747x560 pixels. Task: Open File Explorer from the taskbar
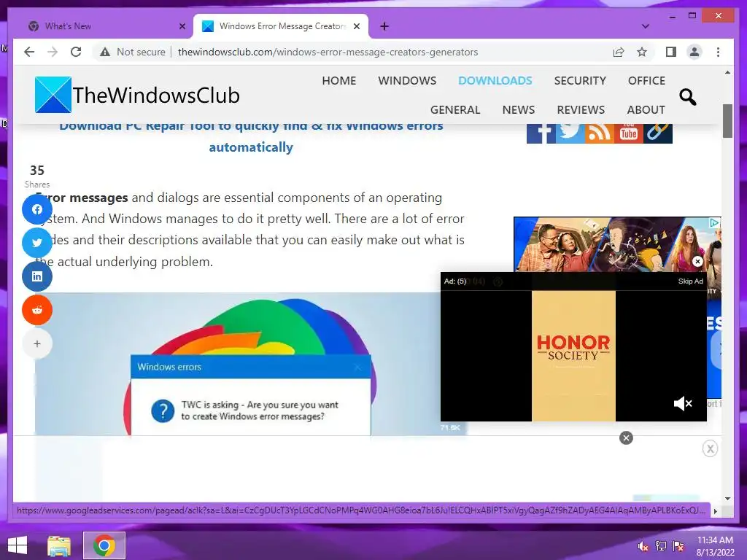[x=59, y=545]
